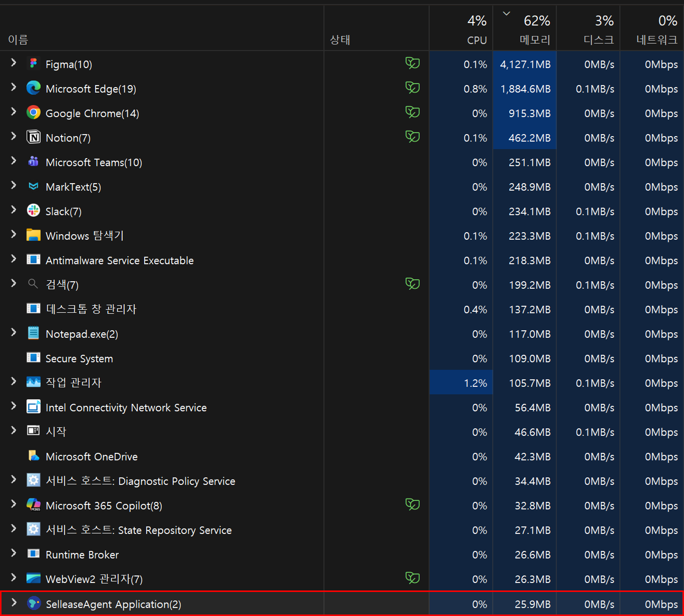Image resolution: width=684 pixels, height=616 pixels.
Task: Click the Diagnostic Policy Service gear icon
Action: pyautogui.click(x=34, y=480)
